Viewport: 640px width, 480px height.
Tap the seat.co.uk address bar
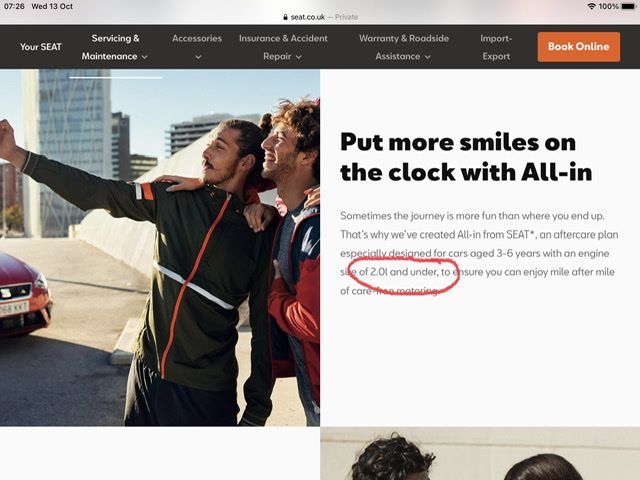[320, 17]
